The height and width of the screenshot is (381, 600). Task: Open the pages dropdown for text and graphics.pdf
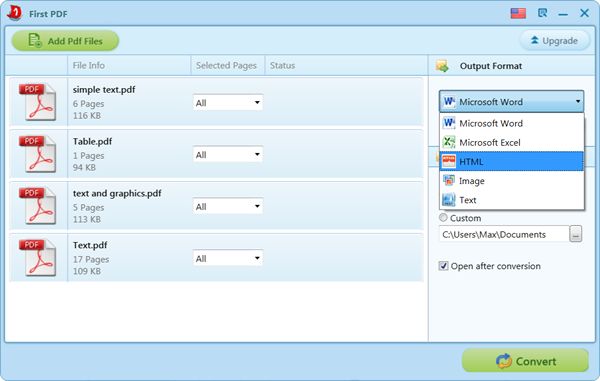(x=228, y=207)
